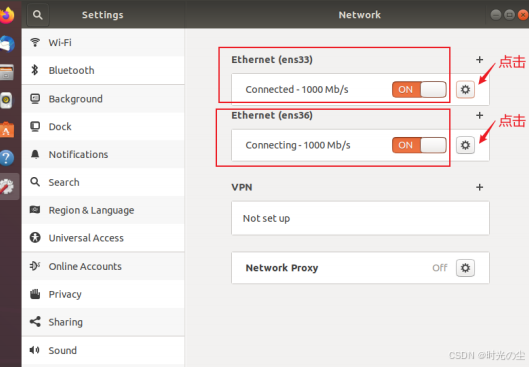529x367 pixels.
Task: Turn off the ens33 Connected switch
Action: (x=419, y=90)
